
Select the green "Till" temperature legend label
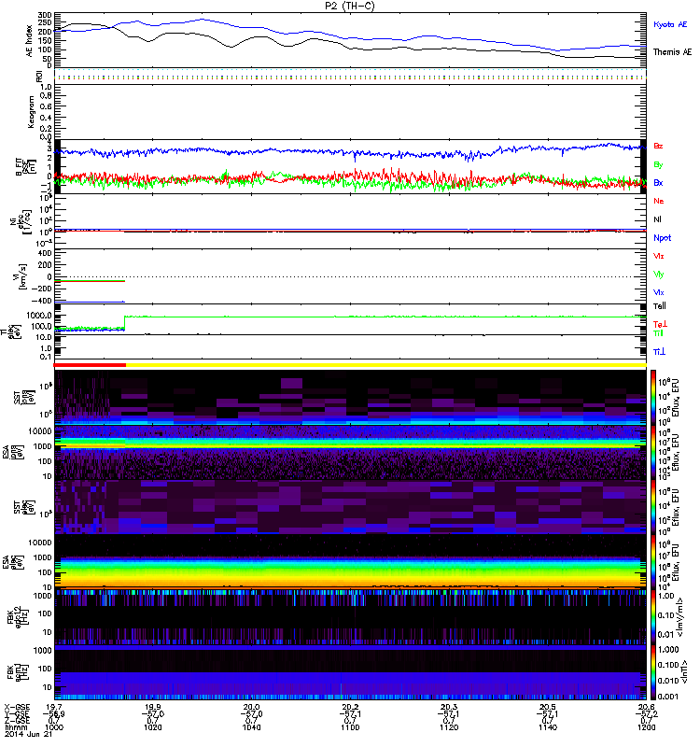point(658,333)
